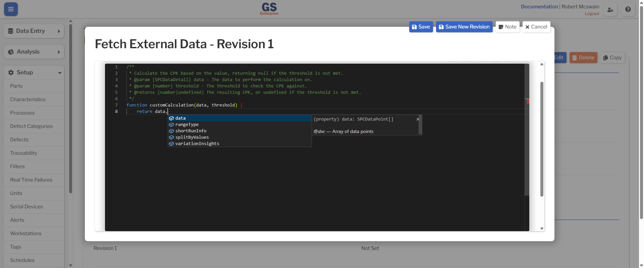Viewport: 644px width, 268px height.
Task: Click line number 7 in editor
Action: click(x=116, y=105)
